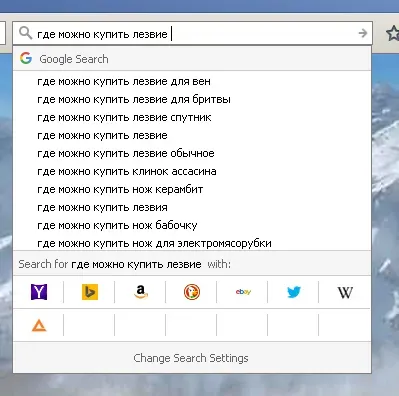The image size is (399, 396).
Task: Search with Wikipedia W icon
Action: [345, 292]
